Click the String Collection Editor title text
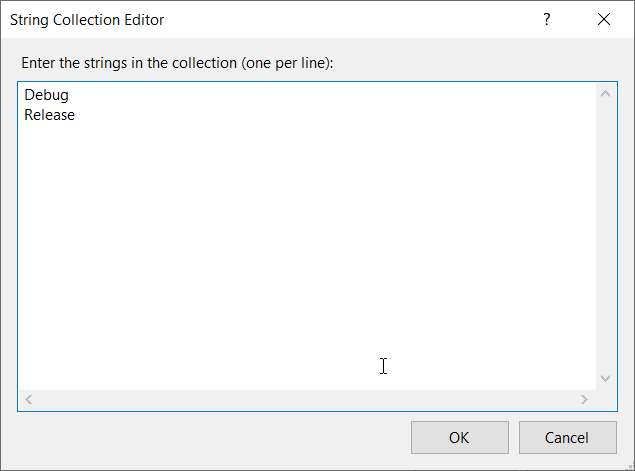Viewport: 635px width, 471px height. pyautogui.click(x=87, y=20)
